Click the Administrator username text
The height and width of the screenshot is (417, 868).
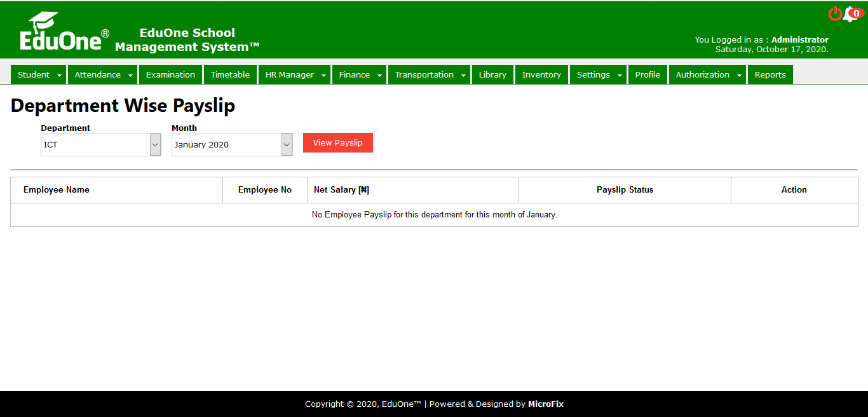[x=799, y=39]
